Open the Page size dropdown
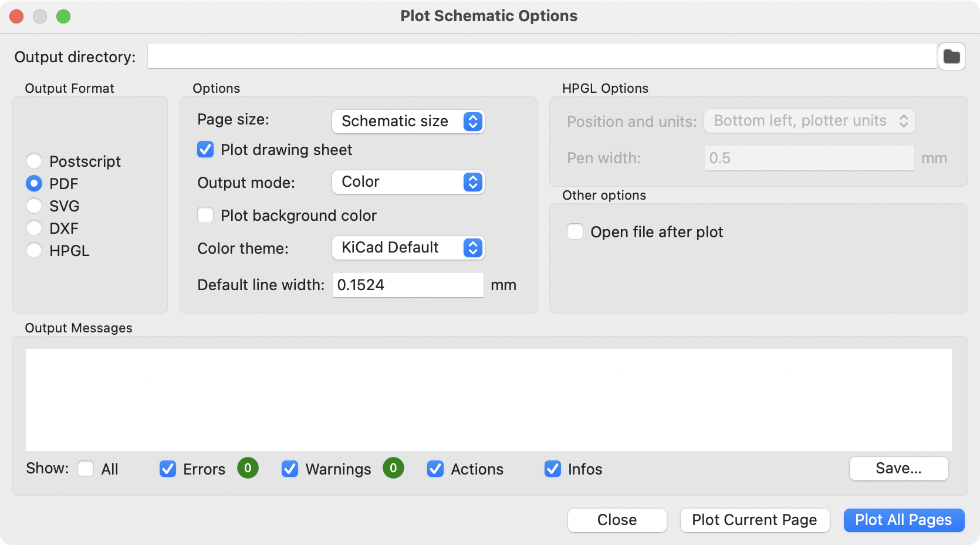The image size is (980, 545). click(x=408, y=122)
